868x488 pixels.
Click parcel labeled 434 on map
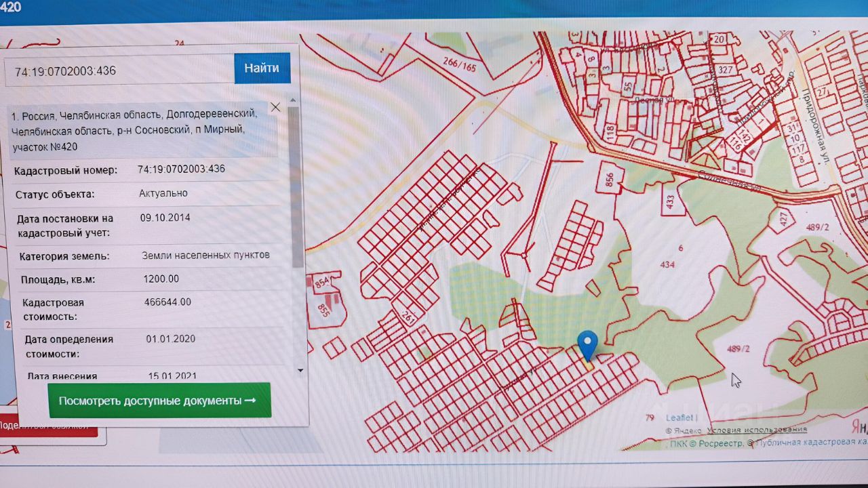coord(667,264)
